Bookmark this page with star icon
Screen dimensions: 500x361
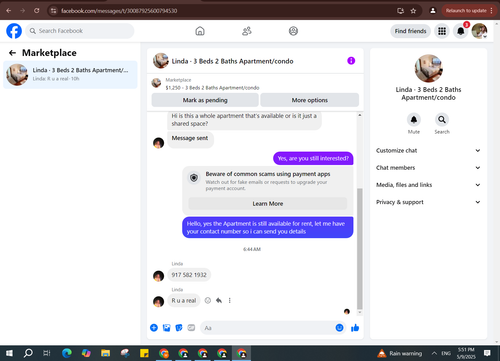(x=413, y=11)
